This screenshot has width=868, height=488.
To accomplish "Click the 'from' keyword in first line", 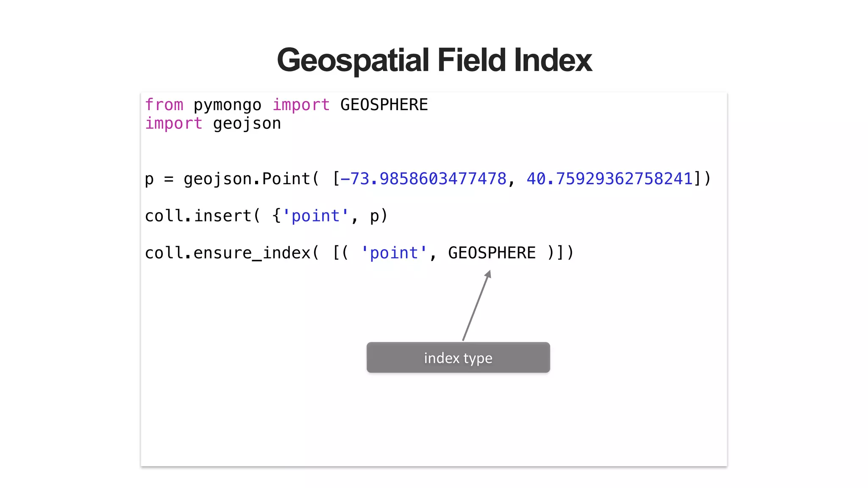I will pyautogui.click(x=164, y=105).
